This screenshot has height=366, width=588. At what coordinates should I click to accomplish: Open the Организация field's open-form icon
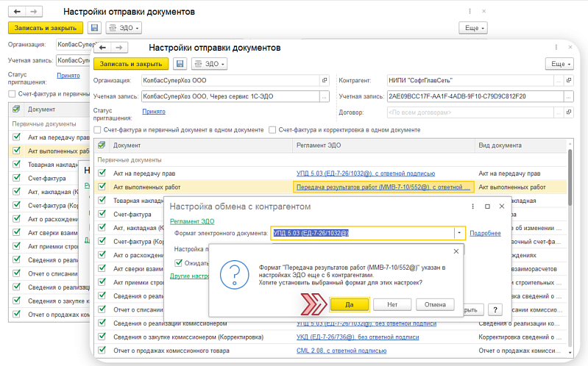[325, 80]
